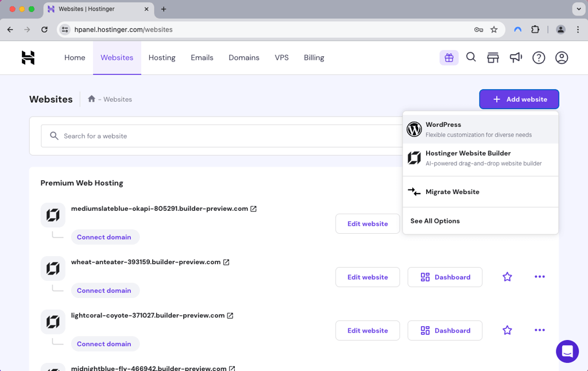The width and height of the screenshot is (588, 371).
Task: Open the marketplace store icon
Action: click(x=493, y=58)
